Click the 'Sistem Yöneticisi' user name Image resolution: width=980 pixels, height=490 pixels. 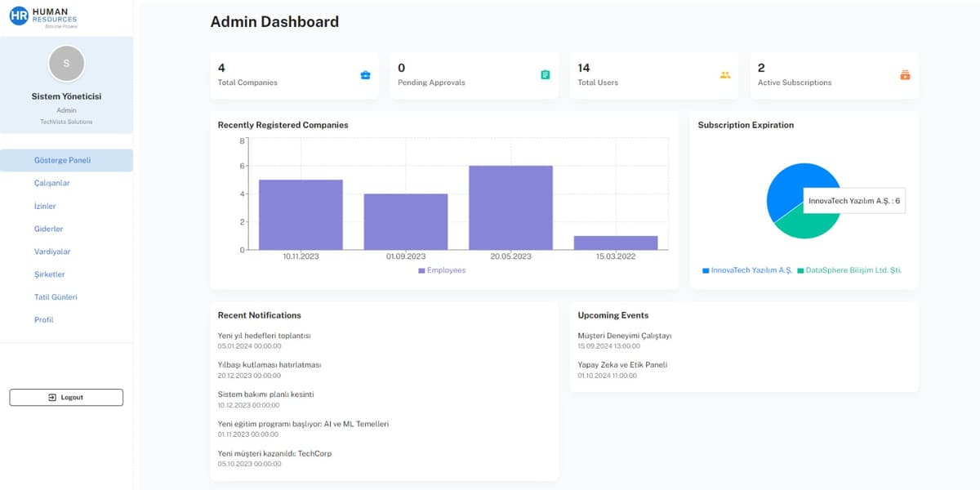[x=66, y=96]
